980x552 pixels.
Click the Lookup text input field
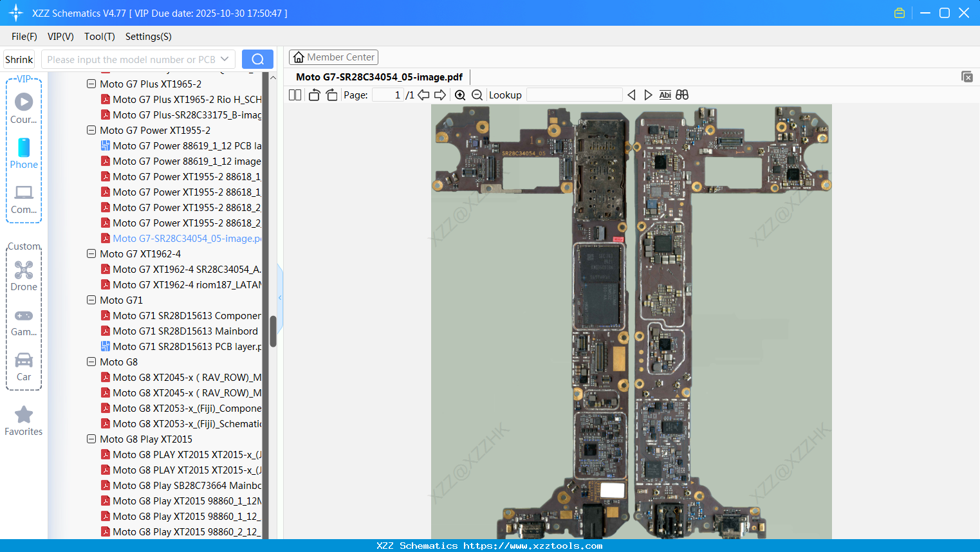click(x=574, y=95)
